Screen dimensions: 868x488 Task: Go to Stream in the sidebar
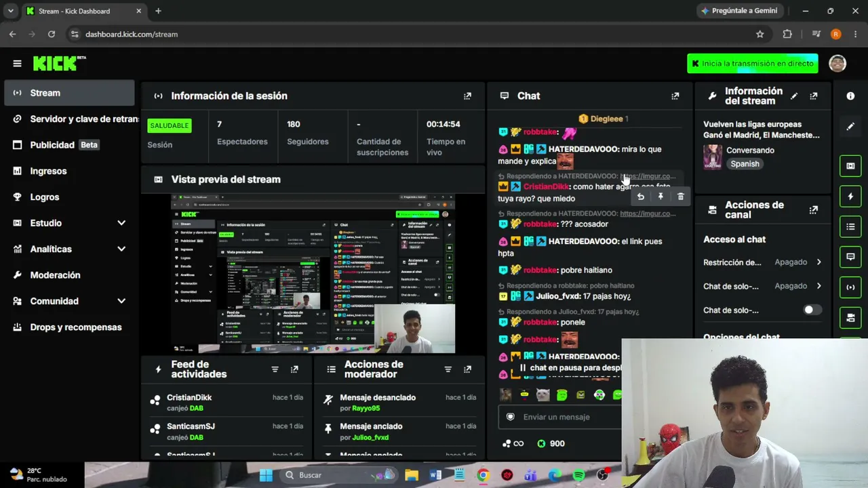69,93
